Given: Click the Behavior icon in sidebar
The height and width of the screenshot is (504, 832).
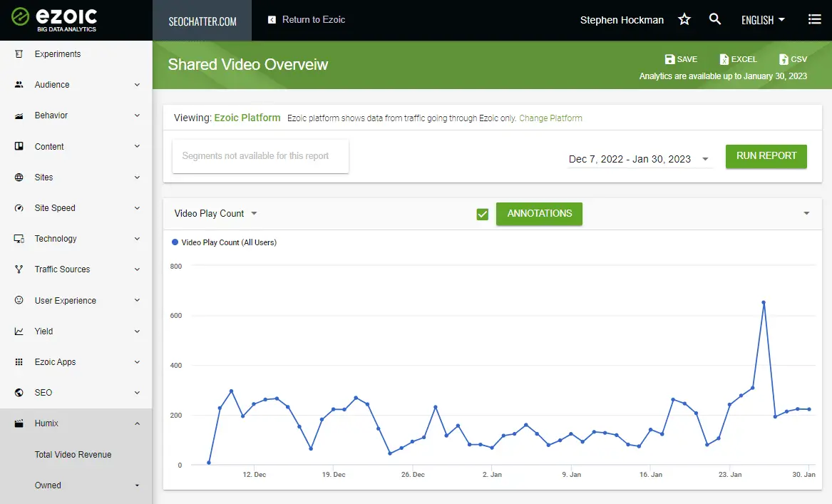Looking at the screenshot, I should click(19, 115).
